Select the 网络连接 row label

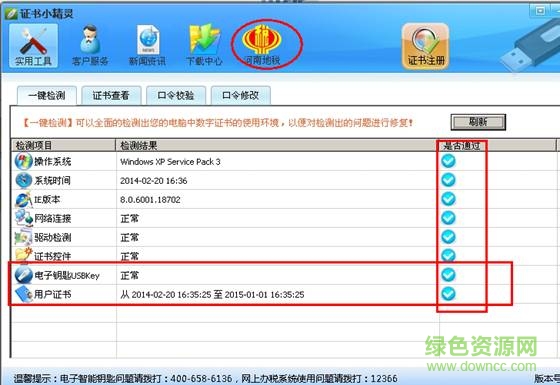pyautogui.click(x=52, y=219)
